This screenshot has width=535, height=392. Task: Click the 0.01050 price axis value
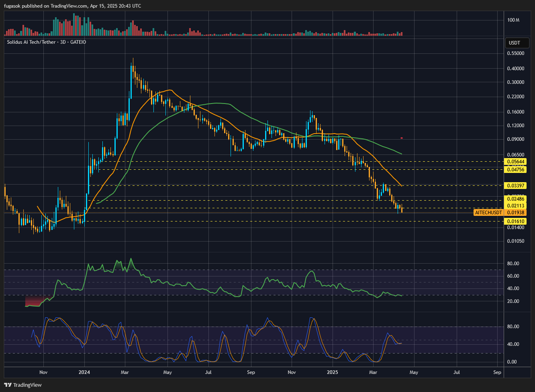click(516, 241)
